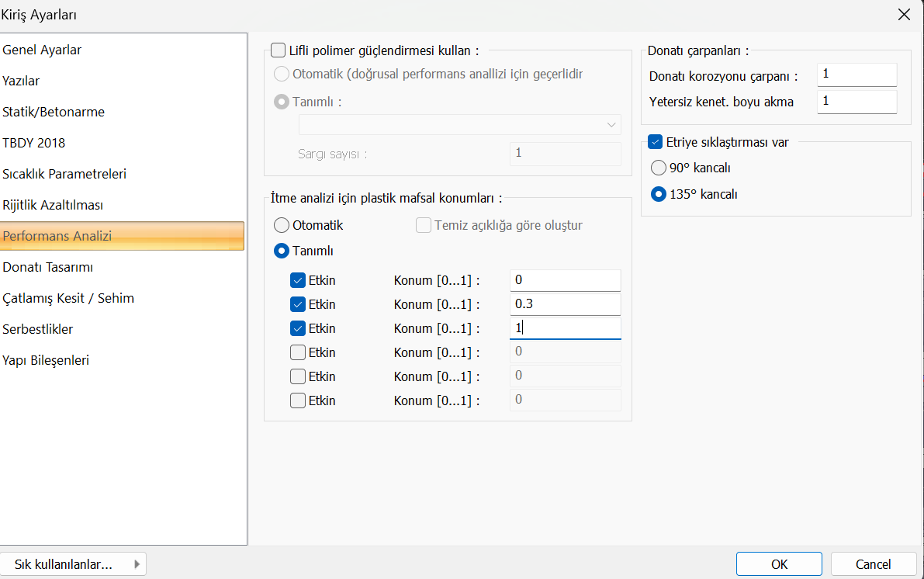Open Çatlamış Kesit / Sehim page
The height and width of the screenshot is (579, 924).
pos(68,298)
